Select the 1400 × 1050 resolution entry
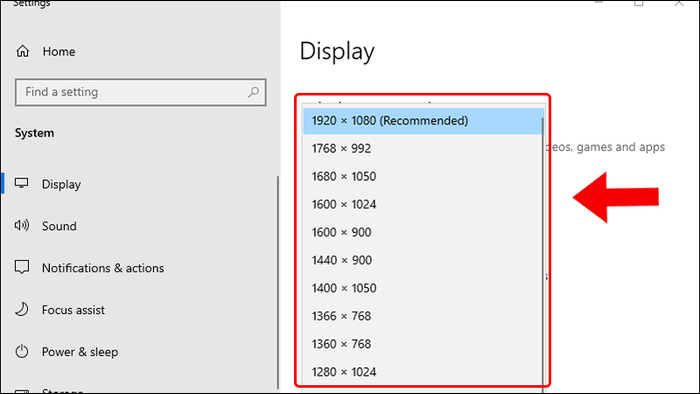This screenshot has height=394, width=700. [x=422, y=288]
